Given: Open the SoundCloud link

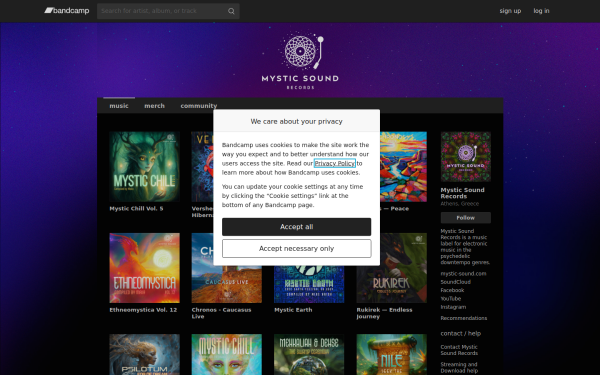Looking at the screenshot, I should click(x=455, y=282).
